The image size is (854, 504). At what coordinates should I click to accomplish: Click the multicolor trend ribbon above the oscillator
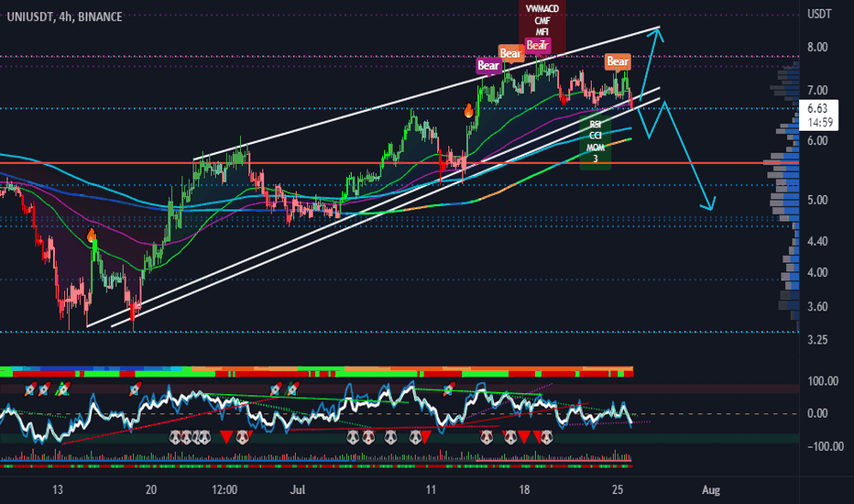pos(316,372)
